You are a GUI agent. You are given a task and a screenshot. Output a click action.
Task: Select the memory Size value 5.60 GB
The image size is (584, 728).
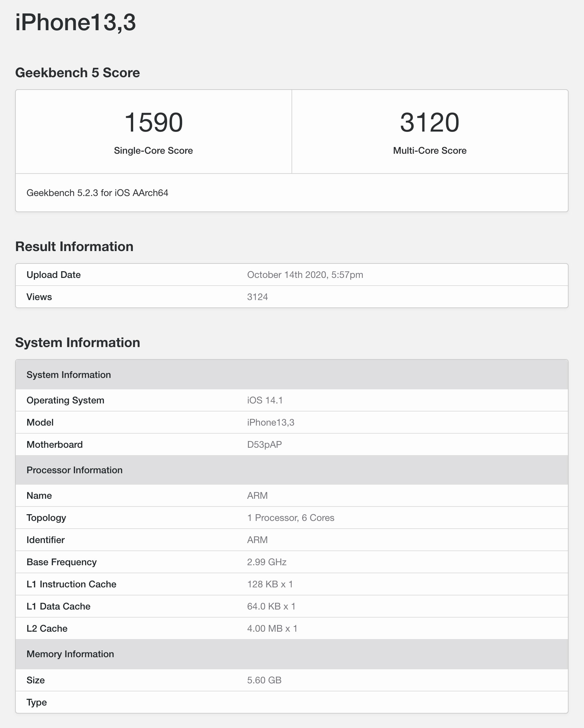[x=264, y=680]
